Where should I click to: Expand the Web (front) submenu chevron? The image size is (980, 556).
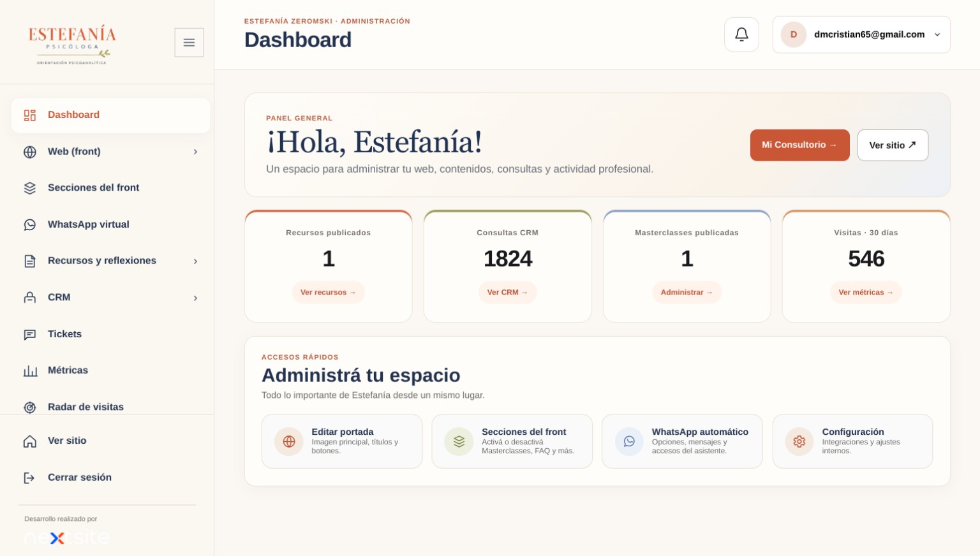coord(195,152)
